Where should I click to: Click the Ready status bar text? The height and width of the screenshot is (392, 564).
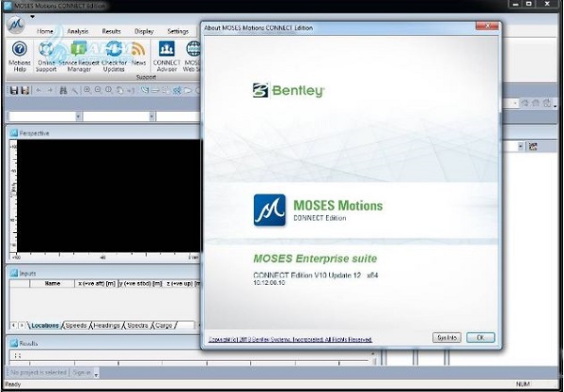click(x=13, y=384)
